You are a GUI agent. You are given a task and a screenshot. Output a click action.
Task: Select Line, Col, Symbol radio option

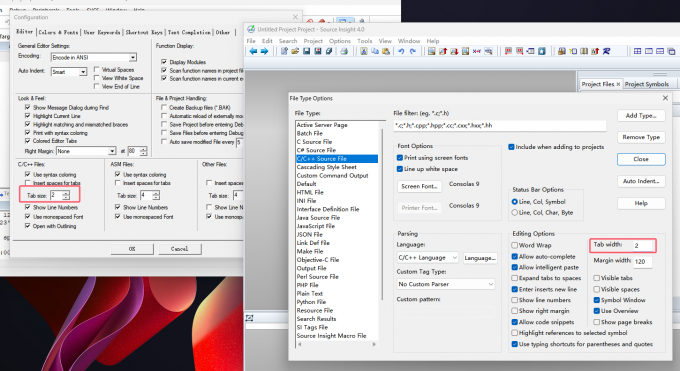pos(515,202)
